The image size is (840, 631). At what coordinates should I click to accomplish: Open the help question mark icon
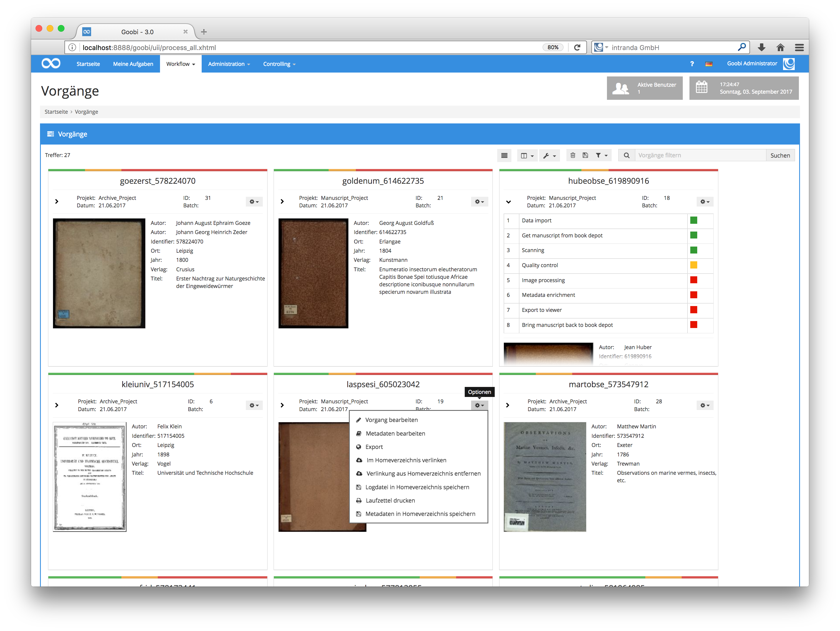tap(692, 64)
